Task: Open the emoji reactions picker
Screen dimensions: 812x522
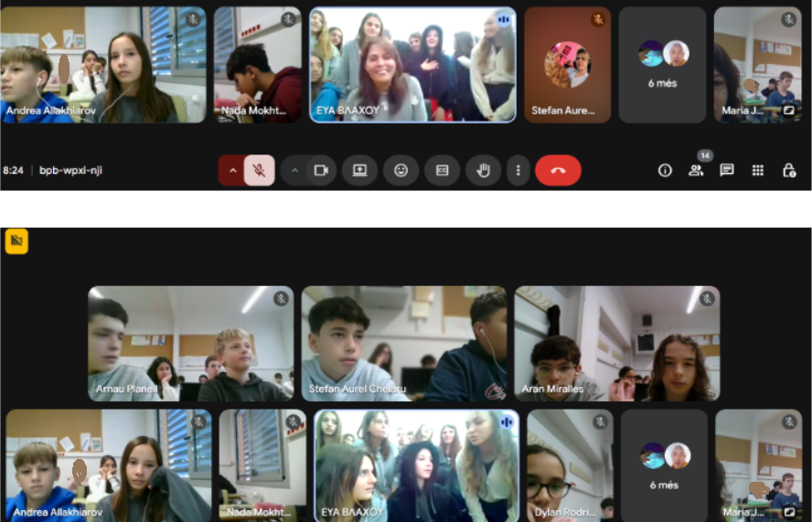Action: click(401, 170)
